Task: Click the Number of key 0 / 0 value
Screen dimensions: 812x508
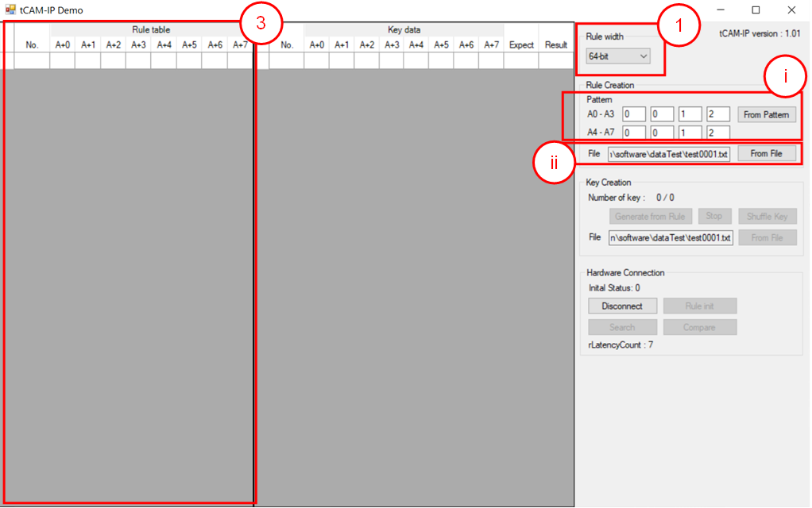Action: [666, 197]
